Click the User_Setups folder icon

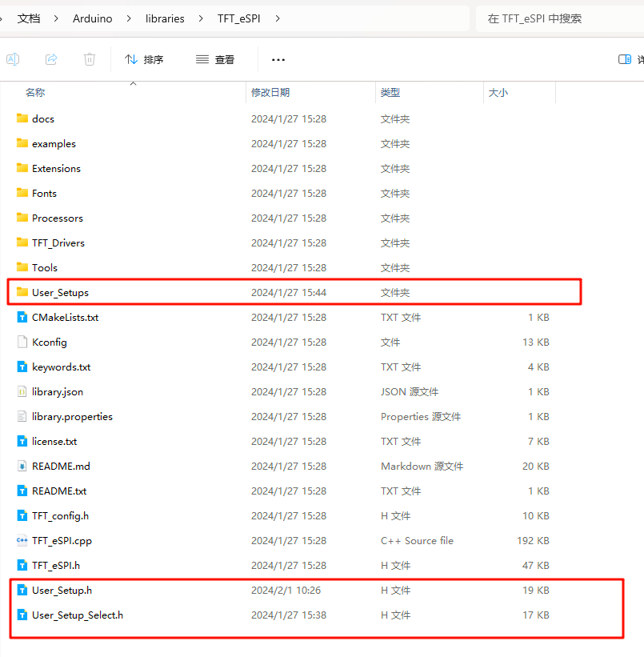pos(22,292)
